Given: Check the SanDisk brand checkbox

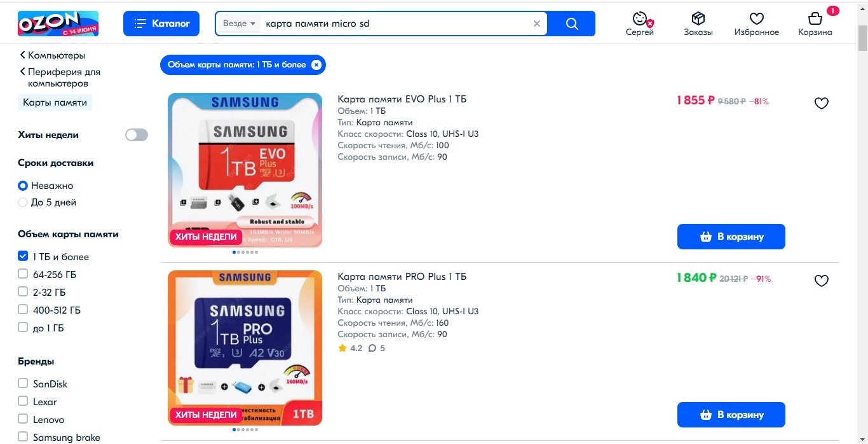Looking at the screenshot, I should click(23, 384).
